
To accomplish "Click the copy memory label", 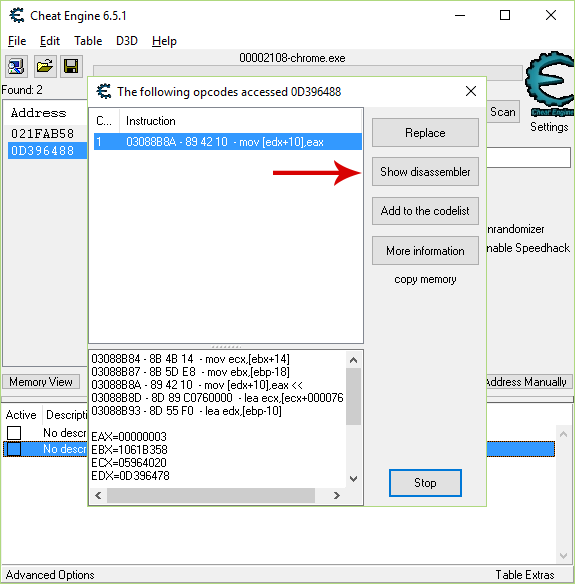I will click(425, 279).
